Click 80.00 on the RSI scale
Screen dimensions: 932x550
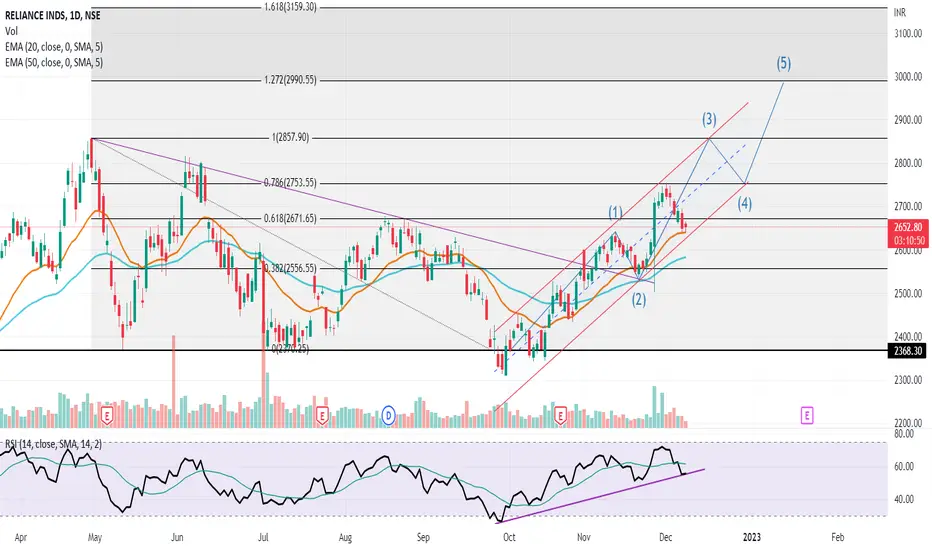click(904, 434)
